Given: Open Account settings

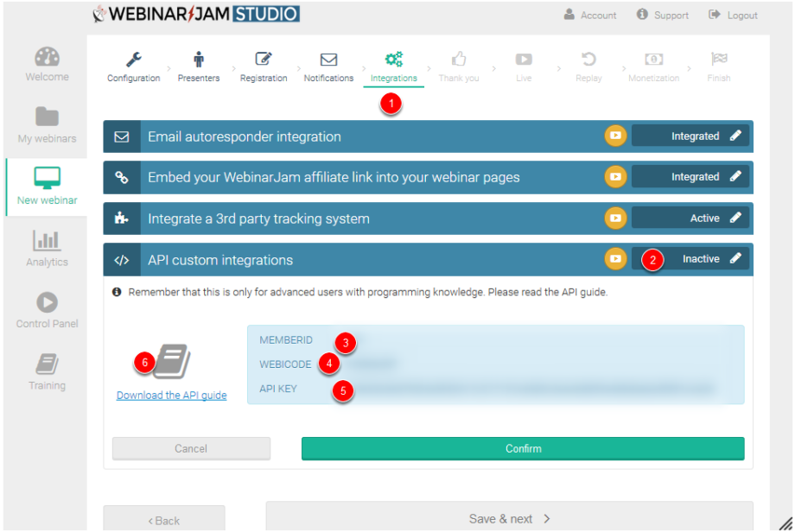Looking at the screenshot, I should [590, 16].
